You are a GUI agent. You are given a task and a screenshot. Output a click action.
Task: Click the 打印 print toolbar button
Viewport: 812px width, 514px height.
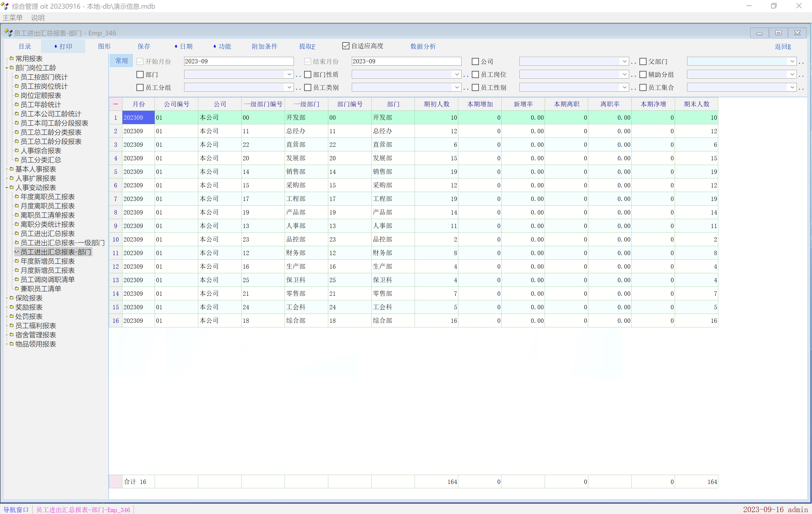pos(63,46)
